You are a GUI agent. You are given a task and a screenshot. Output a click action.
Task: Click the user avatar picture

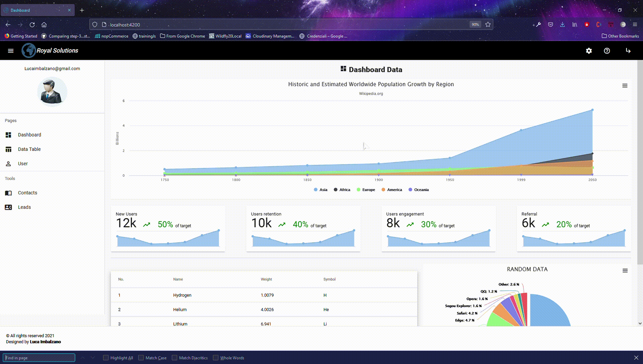tap(52, 91)
